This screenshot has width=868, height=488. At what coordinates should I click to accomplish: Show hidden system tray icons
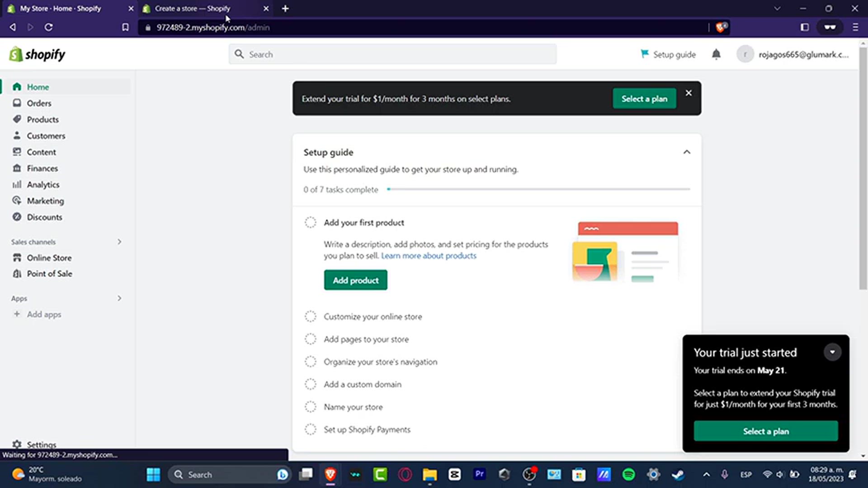(706, 474)
